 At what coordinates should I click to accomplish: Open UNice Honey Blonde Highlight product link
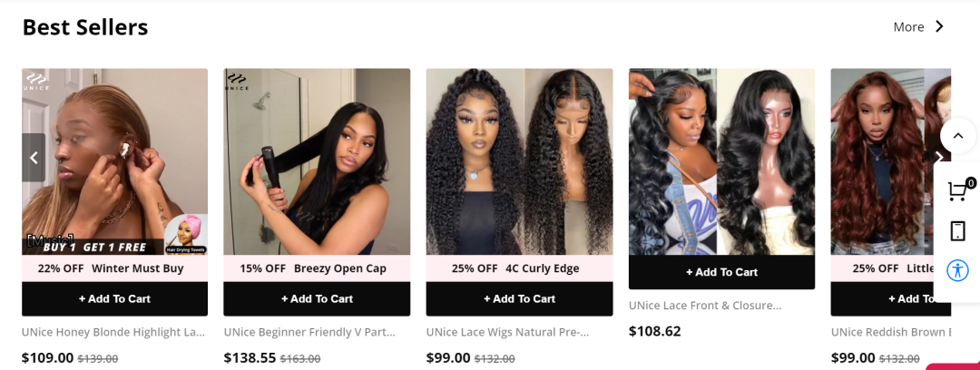(113, 332)
